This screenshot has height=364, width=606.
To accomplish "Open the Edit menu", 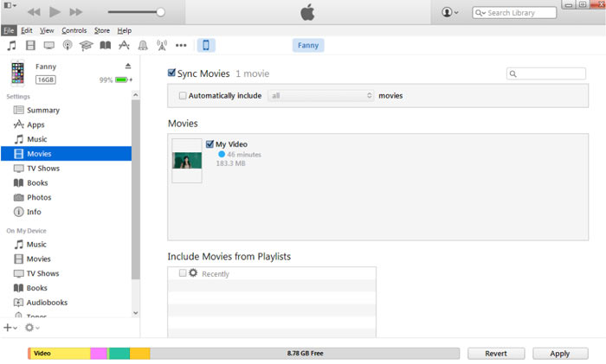I will (x=26, y=30).
